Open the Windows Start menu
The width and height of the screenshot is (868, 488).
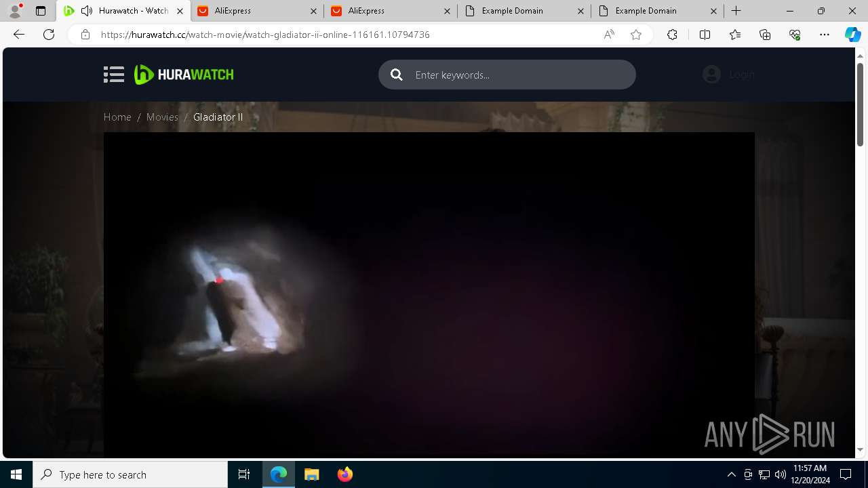tap(16, 474)
